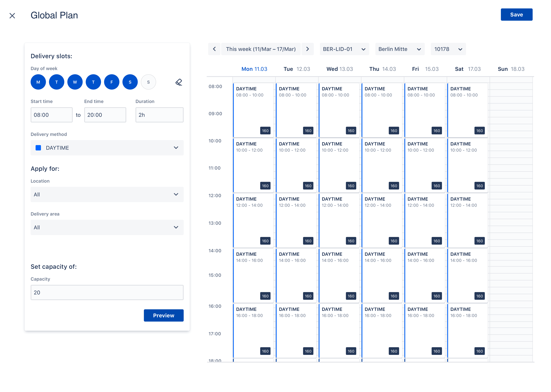This screenshot has width=551, height=392.
Task: Click 160 capacity badge on Monday 16:00 slot
Action: click(x=265, y=351)
